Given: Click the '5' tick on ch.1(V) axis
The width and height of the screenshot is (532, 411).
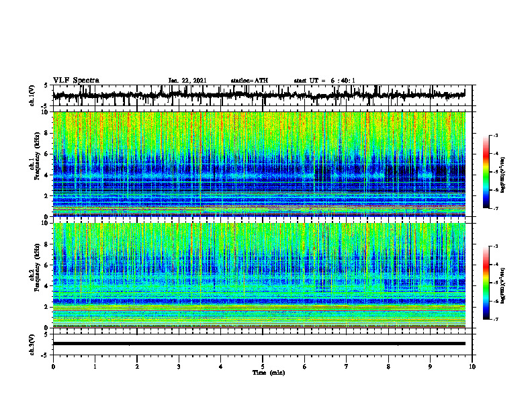Looking at the screenshot, I should (x=46, y=85).
